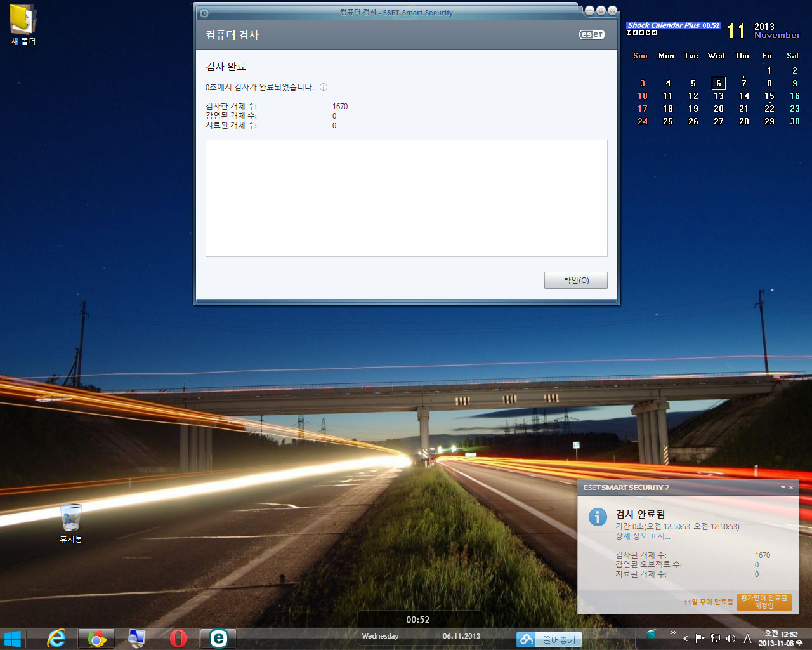The height and width of the screenshot is (650, 812).
Task: Open the ESET Smart Security taskbar icon
Action: tap(218, 639)
